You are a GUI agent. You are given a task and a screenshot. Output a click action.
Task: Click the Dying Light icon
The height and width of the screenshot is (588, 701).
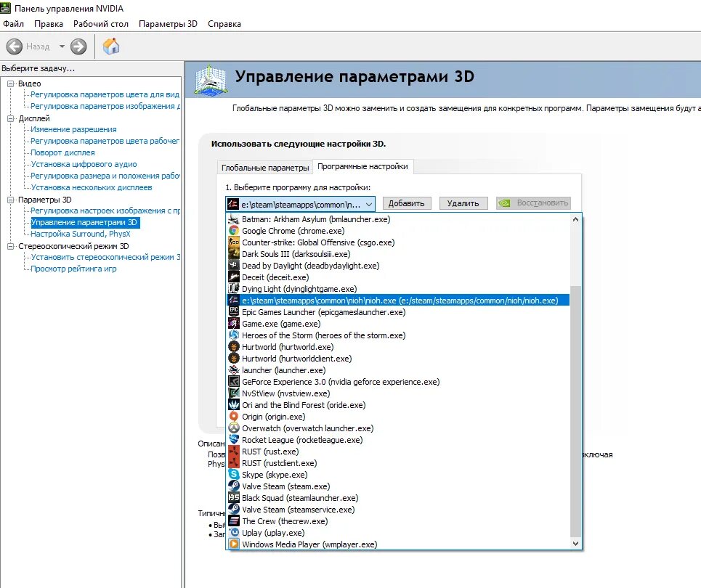point(233,289)
